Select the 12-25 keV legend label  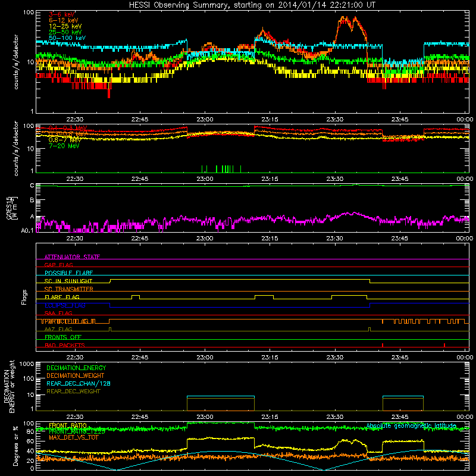pos(65,26)
